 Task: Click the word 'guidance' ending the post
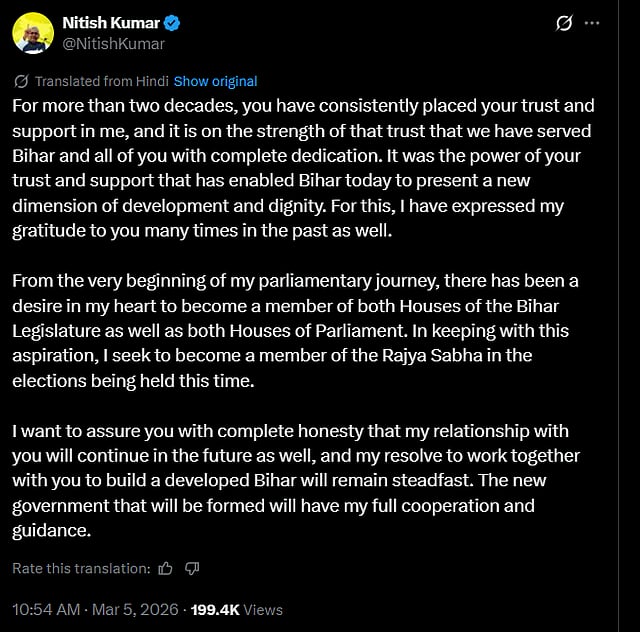[x=49, y=531]
